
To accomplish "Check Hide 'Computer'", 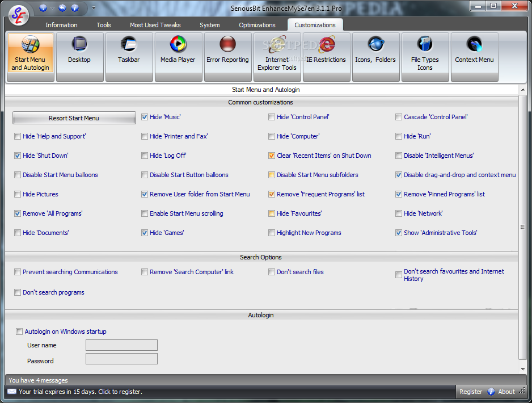I will click(272, 136).
